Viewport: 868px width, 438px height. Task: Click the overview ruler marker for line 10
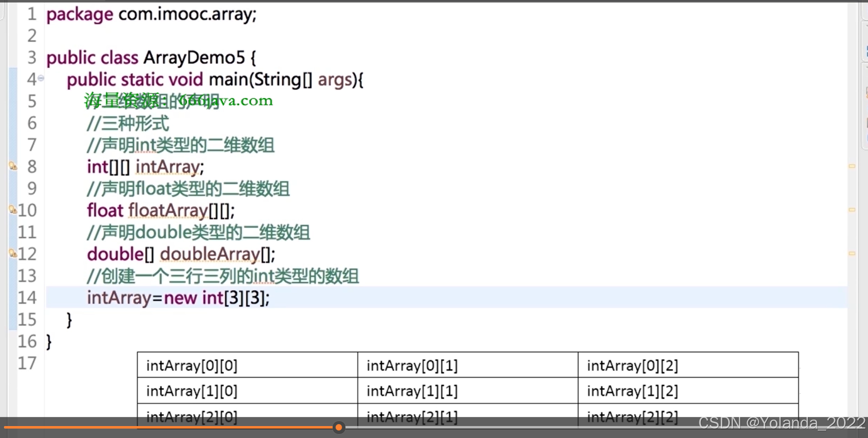click(x=852, y=210)
